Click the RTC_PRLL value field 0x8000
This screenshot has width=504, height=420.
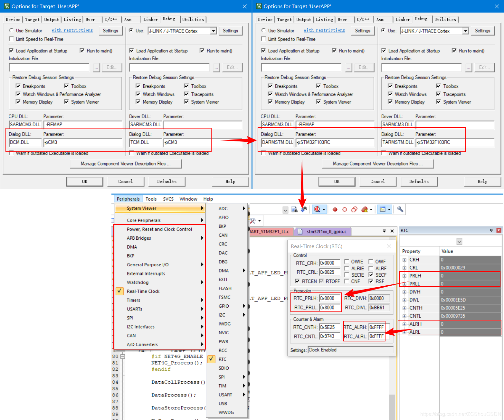330,308
